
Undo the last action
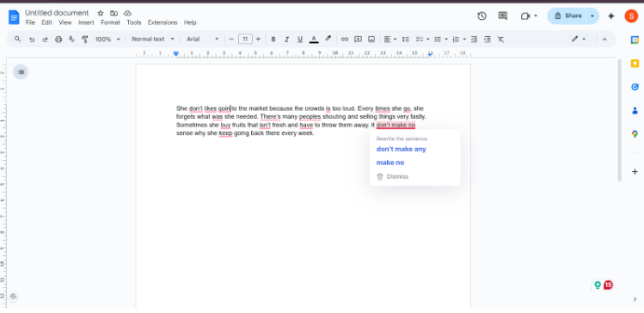coord(31,40)
